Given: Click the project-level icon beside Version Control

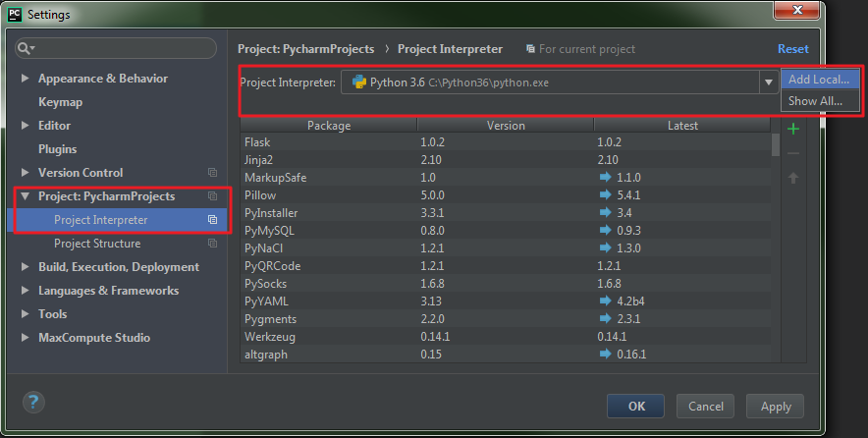Looking at the screenshot, I should [212, 173].
